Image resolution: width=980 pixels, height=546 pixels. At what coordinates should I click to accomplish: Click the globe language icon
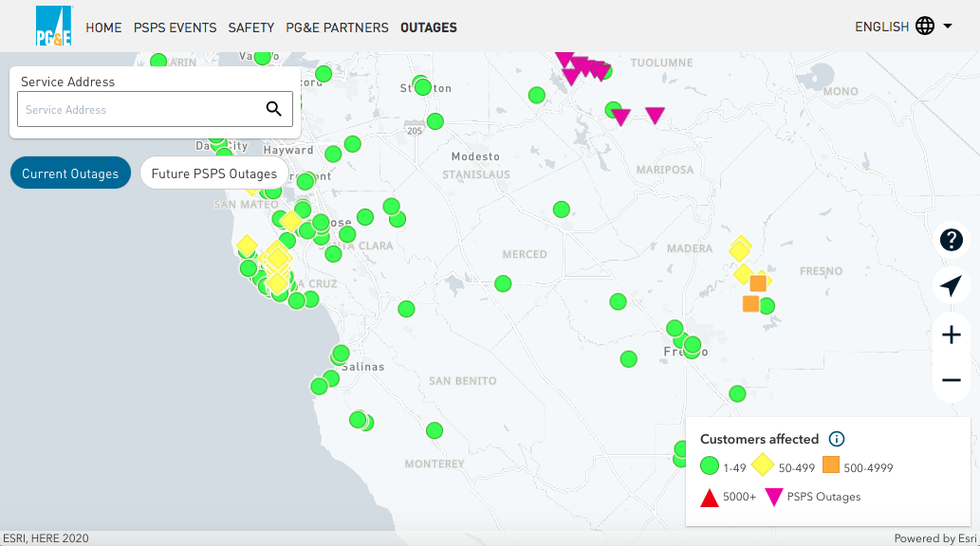coord(925,27)
